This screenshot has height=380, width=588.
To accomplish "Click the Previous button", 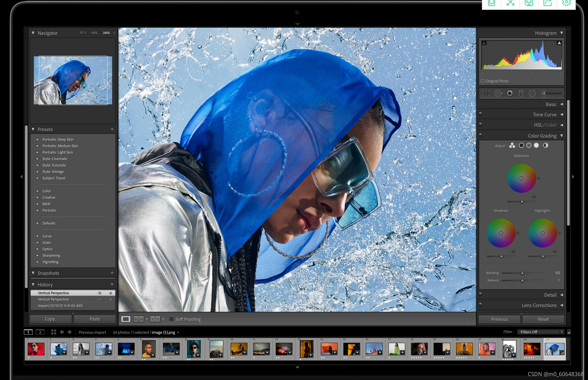I will tap(499, 319).
